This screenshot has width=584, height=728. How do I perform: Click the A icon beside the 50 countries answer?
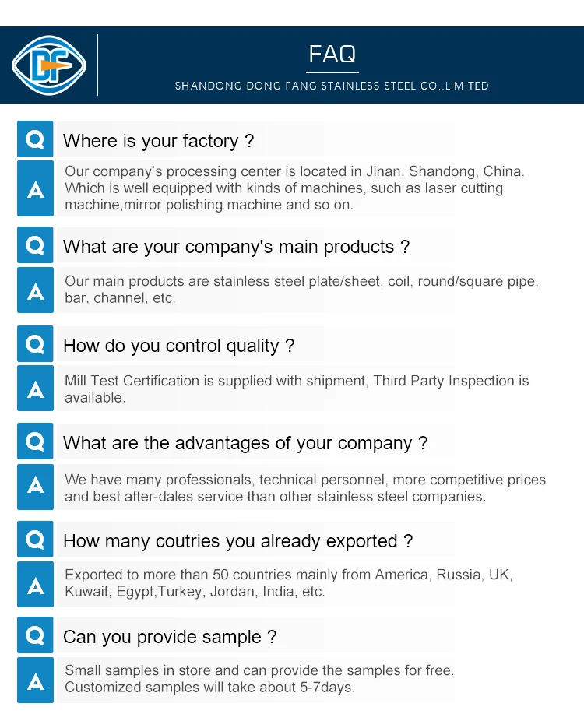35,584
